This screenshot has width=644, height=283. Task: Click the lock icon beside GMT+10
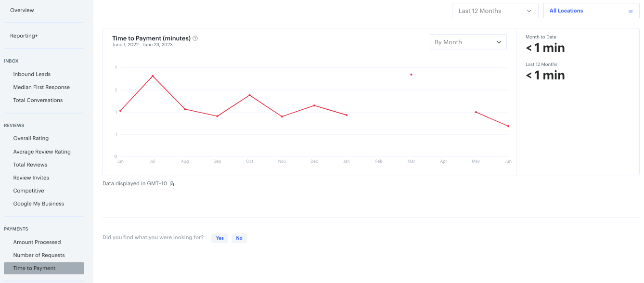(x=171, y=184)
